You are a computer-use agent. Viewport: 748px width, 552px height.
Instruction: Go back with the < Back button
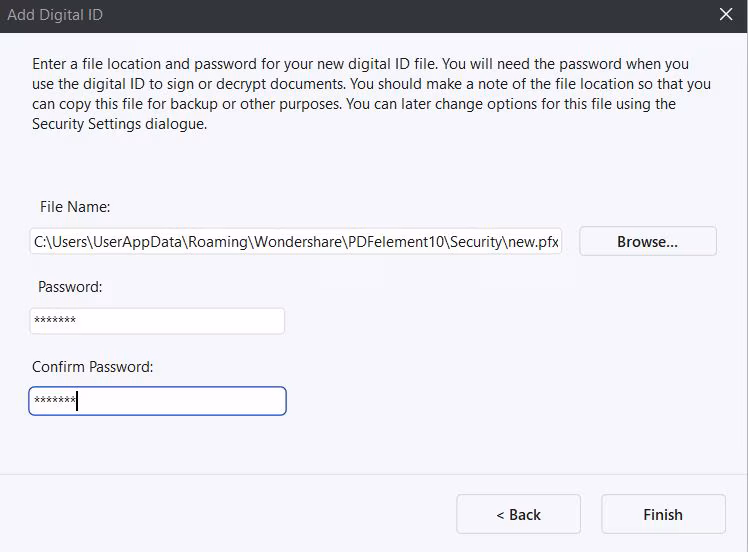pyautogui.click(x=518, y=514)
